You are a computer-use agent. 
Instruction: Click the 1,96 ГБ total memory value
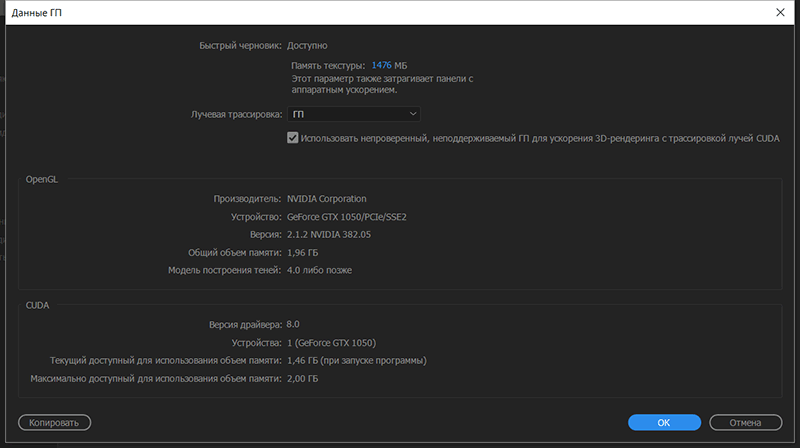(303, 253)
